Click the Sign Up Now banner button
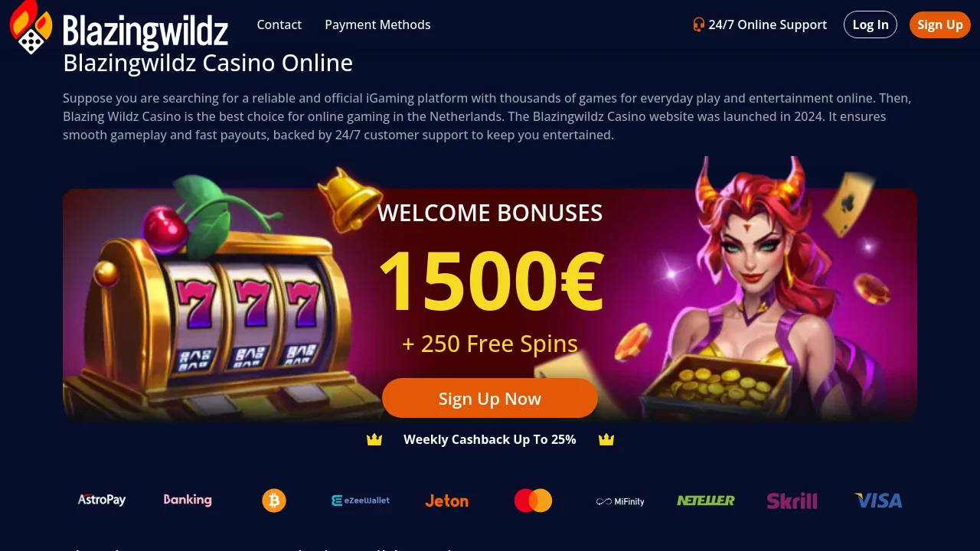 pos(490,398)
